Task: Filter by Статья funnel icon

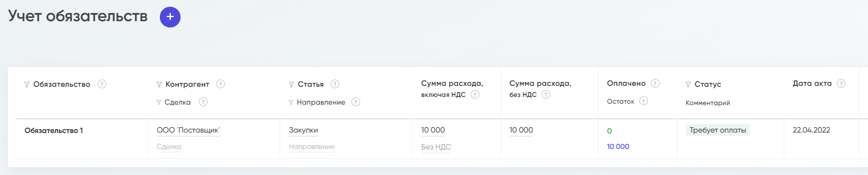Action: (291, 85)
